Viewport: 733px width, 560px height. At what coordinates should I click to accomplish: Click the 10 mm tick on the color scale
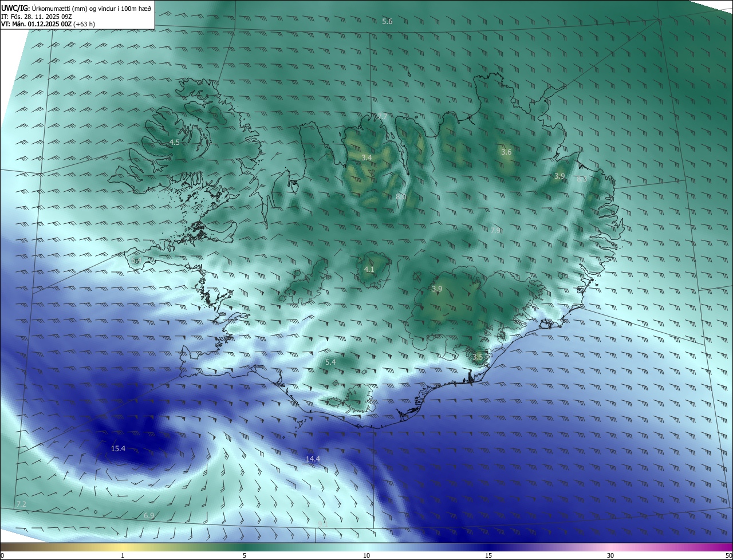pos(366,555)
